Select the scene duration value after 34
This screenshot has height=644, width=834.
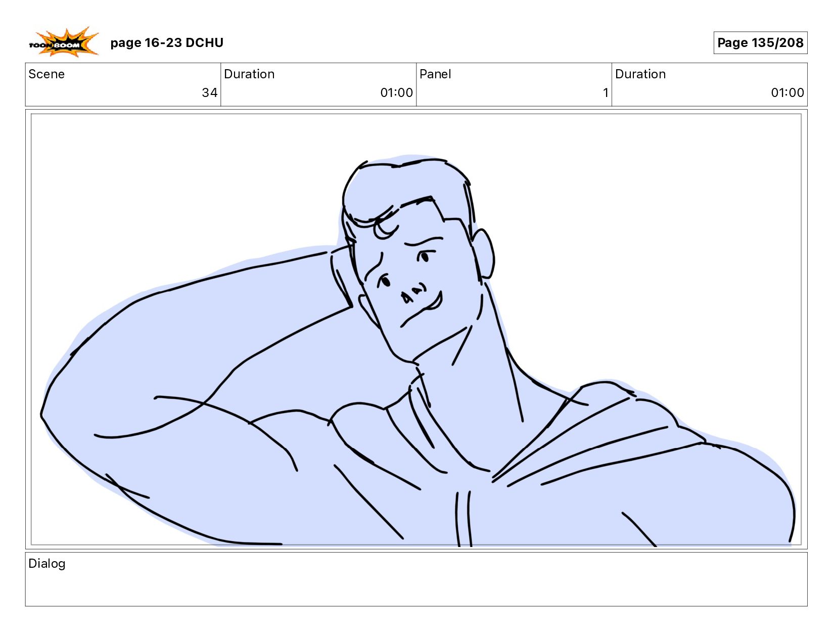coord(397,93)
